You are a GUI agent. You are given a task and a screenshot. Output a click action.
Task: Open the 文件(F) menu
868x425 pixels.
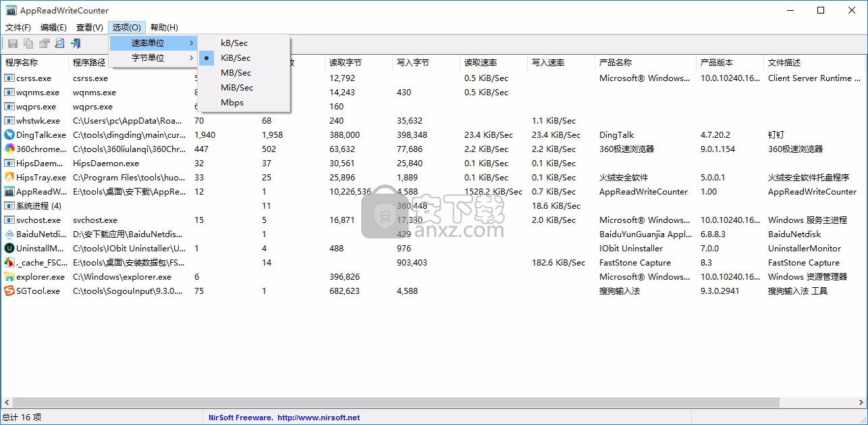coord(18,28)
